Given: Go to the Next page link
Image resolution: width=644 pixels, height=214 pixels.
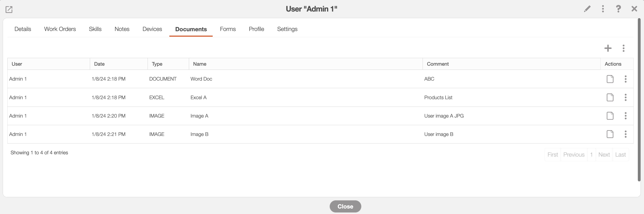Looking at the screenshot, I should [604, 155].
